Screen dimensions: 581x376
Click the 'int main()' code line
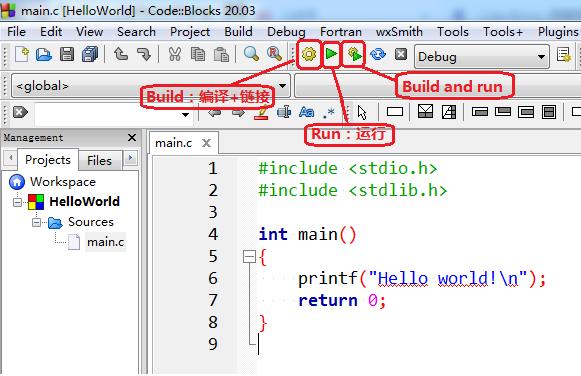click(x=307, y=234)
